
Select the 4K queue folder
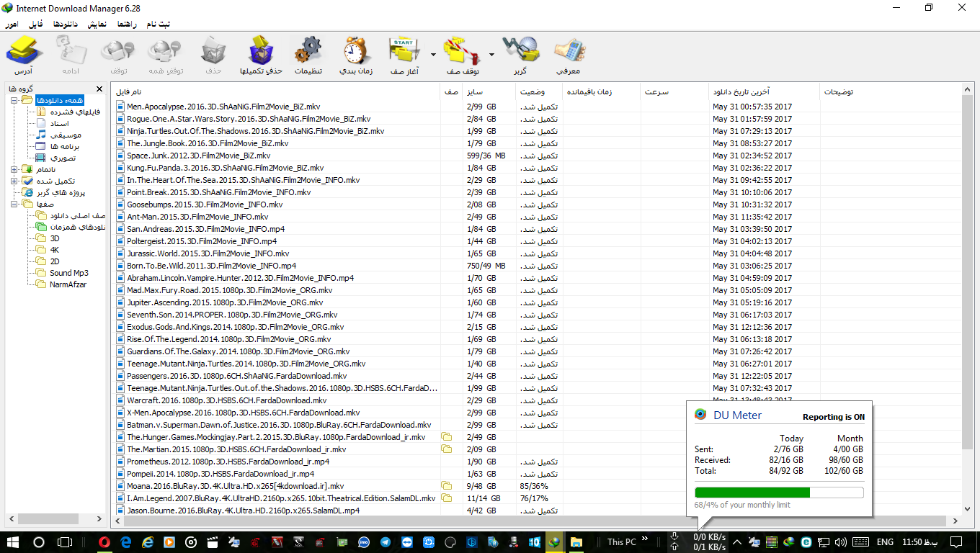[x=48, y=250]
